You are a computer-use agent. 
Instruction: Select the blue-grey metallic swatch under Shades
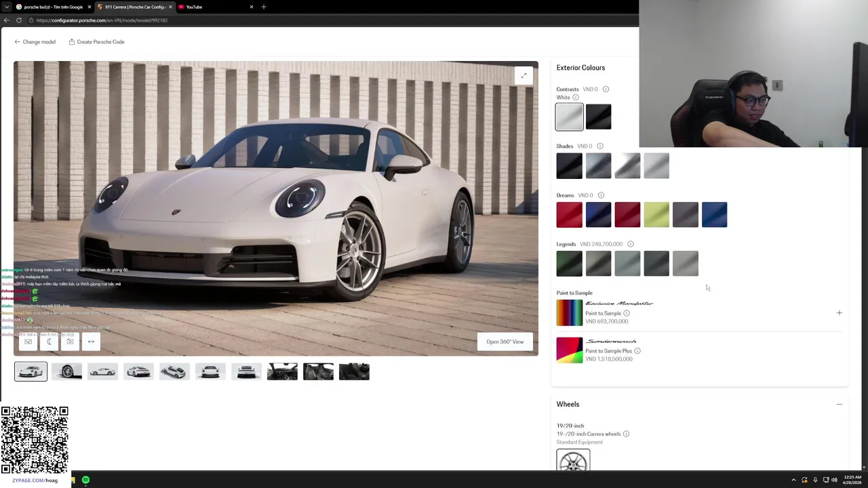click(598, 166)
